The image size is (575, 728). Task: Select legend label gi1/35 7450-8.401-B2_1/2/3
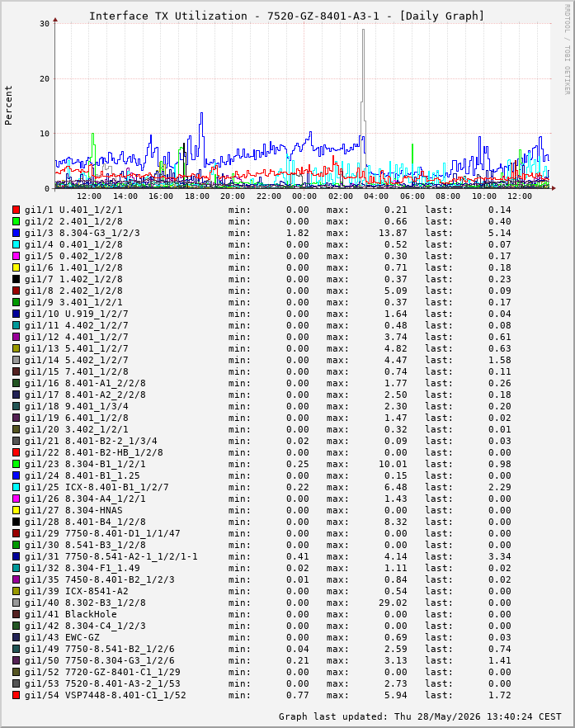pos(100,580)
